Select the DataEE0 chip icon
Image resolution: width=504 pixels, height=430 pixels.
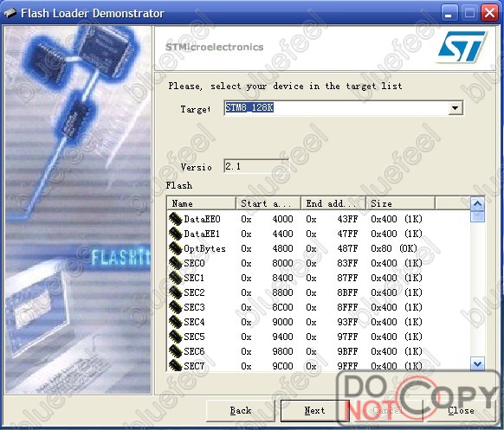[x=176, y=219]
